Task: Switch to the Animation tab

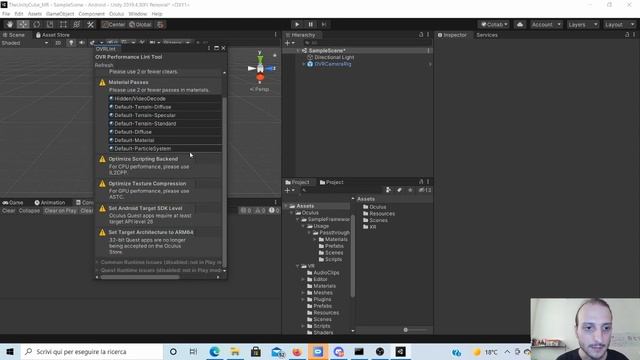Action: tap(50, 202)
